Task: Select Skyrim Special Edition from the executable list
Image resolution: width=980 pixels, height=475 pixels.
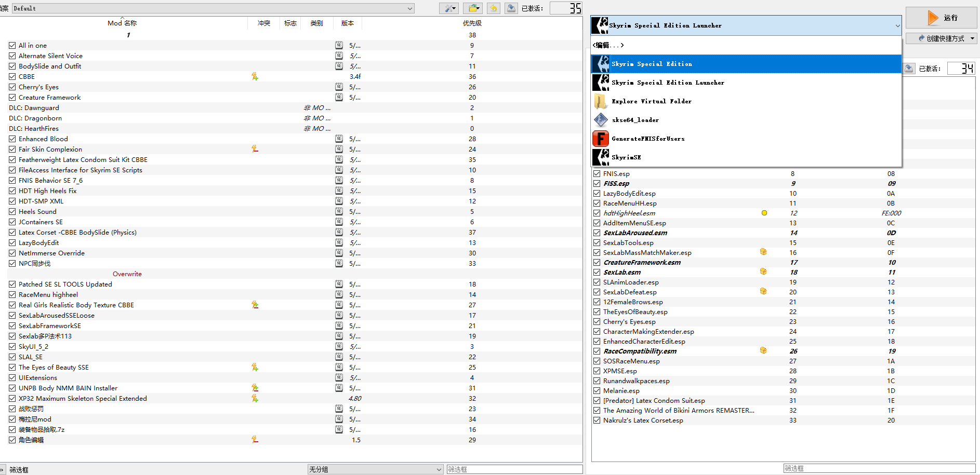Action: pyautogui.click(x=652, y=63)
